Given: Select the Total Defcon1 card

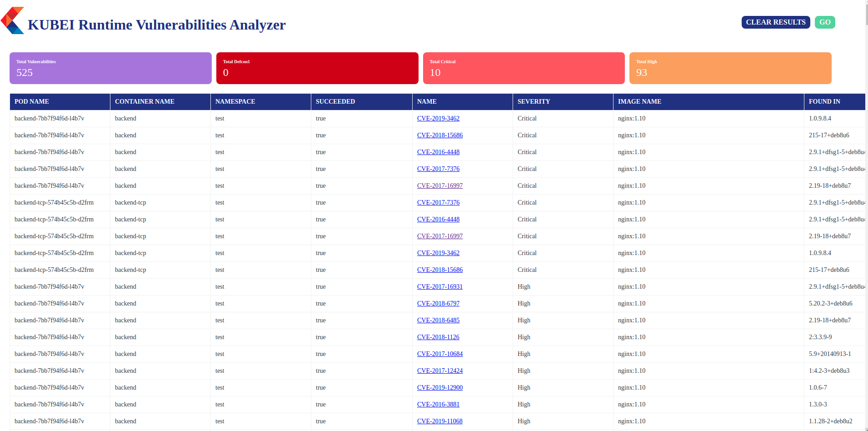Looking at the screenshot, I should pyautogui.click(x=317, y=68).
